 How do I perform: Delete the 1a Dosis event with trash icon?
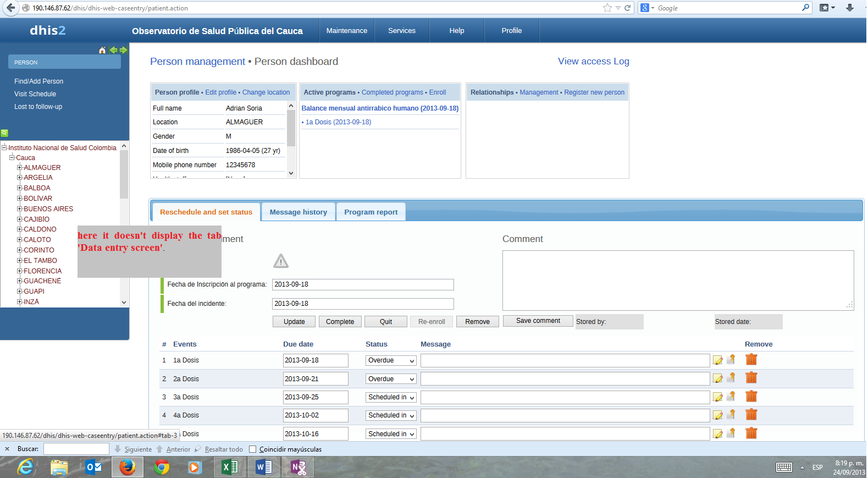pos(751,360)
